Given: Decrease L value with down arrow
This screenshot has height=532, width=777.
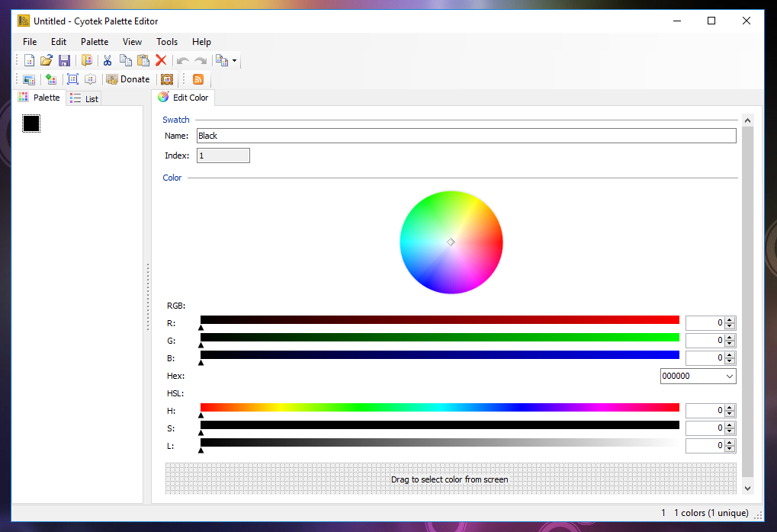Looking at the screenshot, I should (730, 449).
